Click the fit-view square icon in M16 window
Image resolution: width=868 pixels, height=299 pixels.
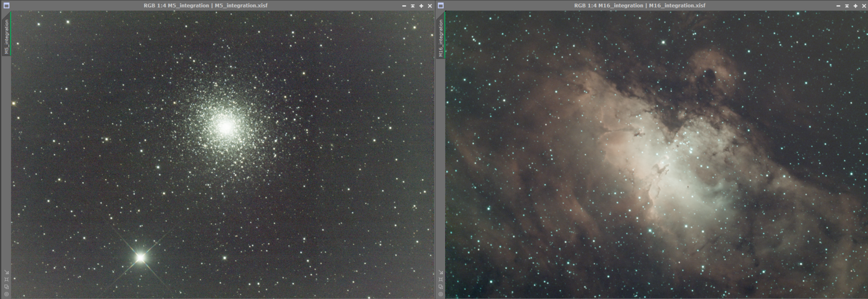pos(440,279)
